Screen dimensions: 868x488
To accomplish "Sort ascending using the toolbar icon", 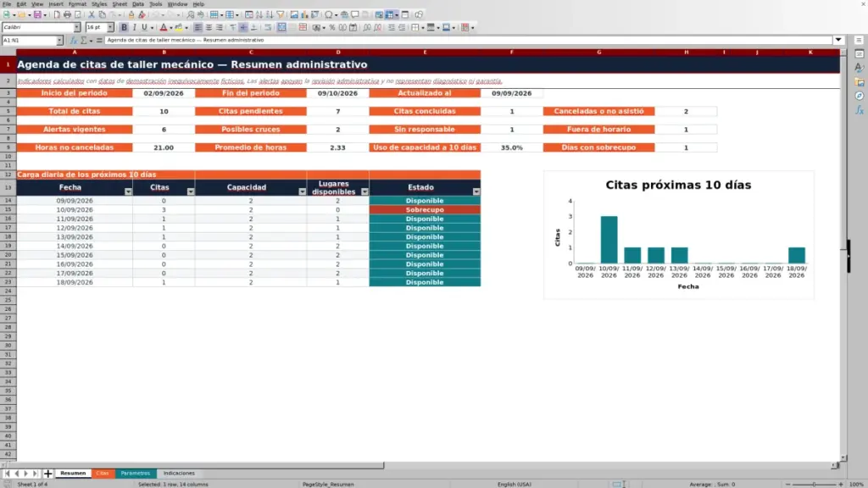I will pyautogui.click(x=259, y=15).
